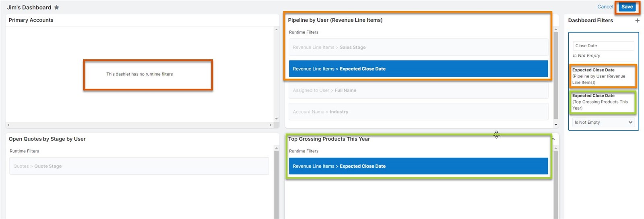Click the plus icon next to Dashboard Filters
This screenshot has width=644, height=219.
637,20
